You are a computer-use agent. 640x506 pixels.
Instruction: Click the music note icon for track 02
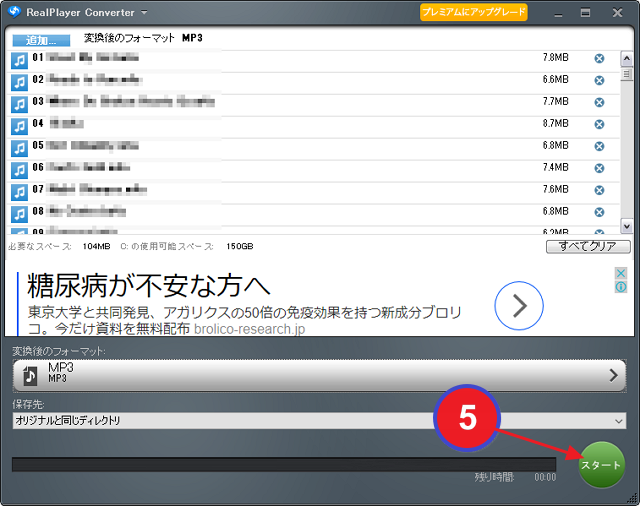pyautogui.click(x=19, y=82)
